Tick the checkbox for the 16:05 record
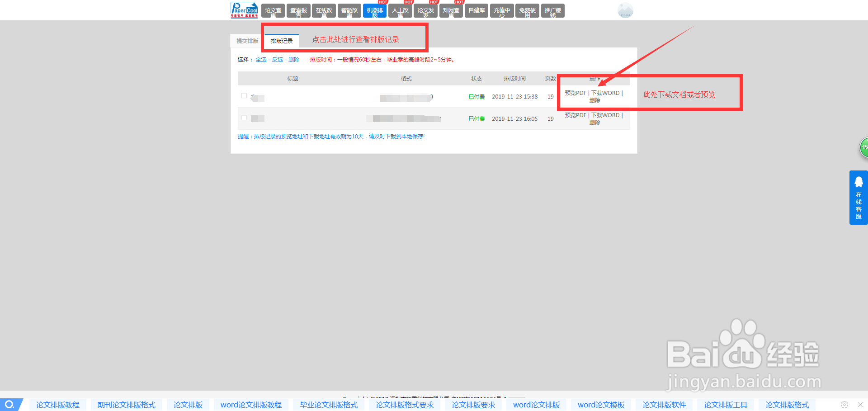Image resolution: width=868 pixels, height=411 pixels. [x=244, y=118]
